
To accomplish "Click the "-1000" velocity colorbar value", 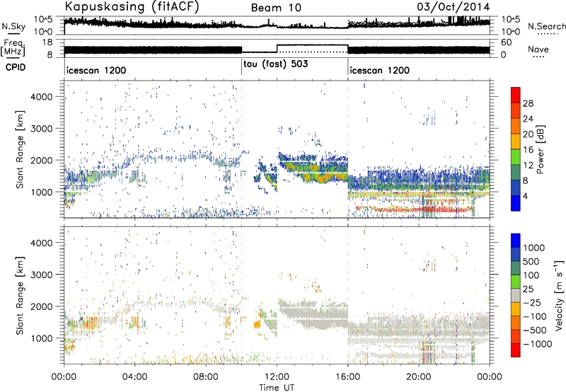I will click(x=537, y=344).
